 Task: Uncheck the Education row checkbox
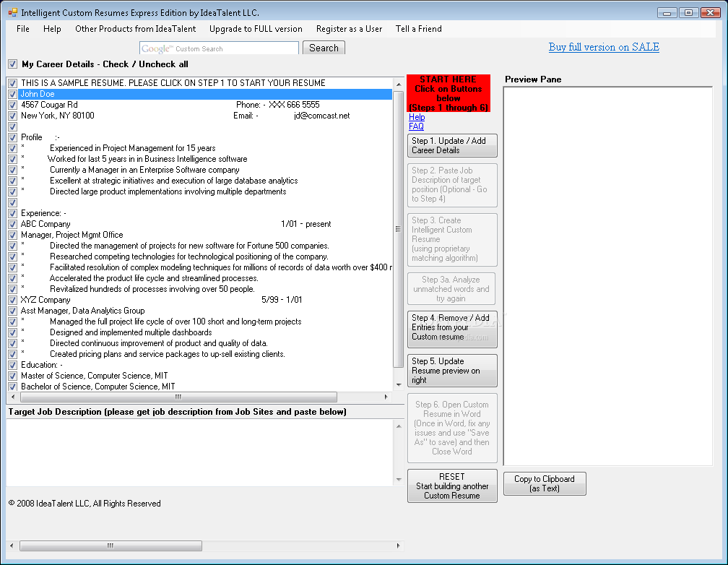[12, 365]
